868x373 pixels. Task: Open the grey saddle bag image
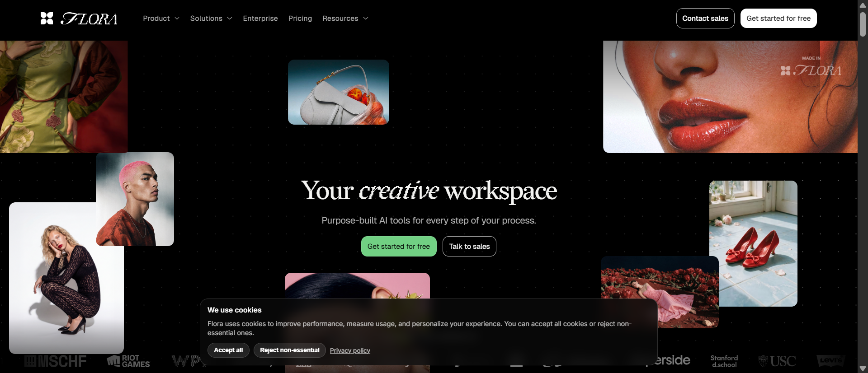[339, 92]
